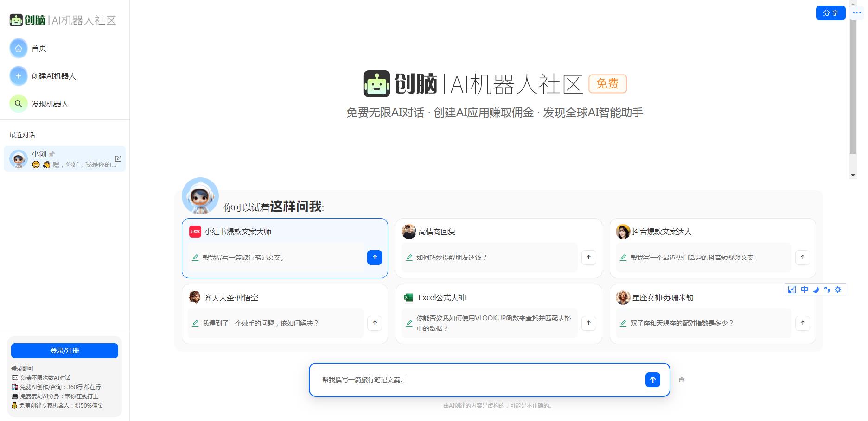Click the 登录/注册 button
The height and width of the screenshot is (421, 868).
pyautogui.click(x=64, y=350)
